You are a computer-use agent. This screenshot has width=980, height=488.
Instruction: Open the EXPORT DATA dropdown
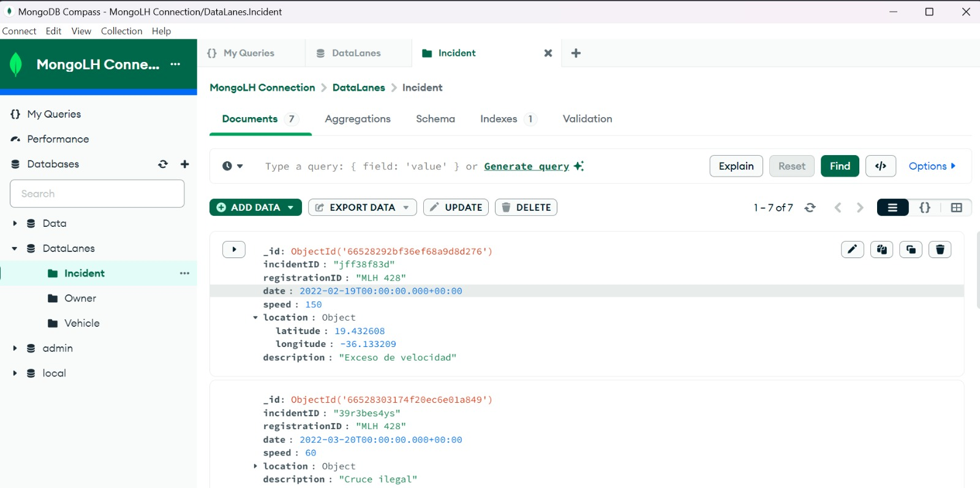363,208
